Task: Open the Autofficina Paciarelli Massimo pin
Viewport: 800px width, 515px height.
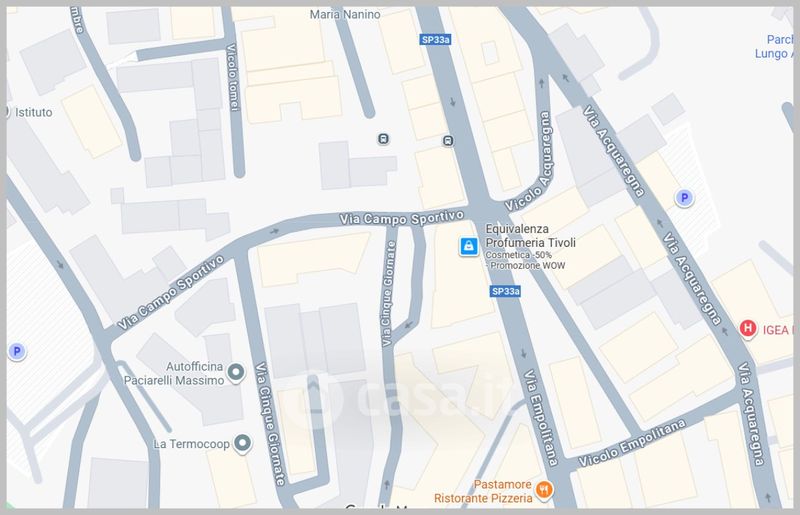Action: click(x=236, y=373)
